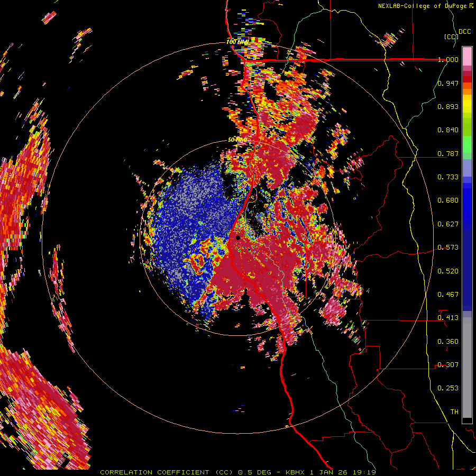Select the 0.573 scale label
This screenshot has height=476, width=476.
tap(448, 248)
